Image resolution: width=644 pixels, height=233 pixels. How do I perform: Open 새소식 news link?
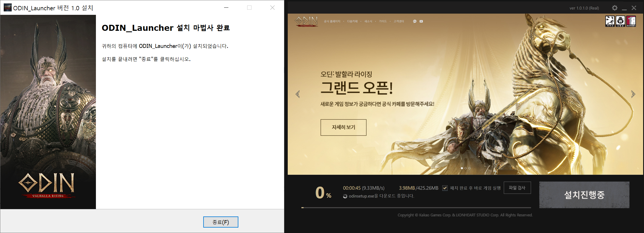368,21
